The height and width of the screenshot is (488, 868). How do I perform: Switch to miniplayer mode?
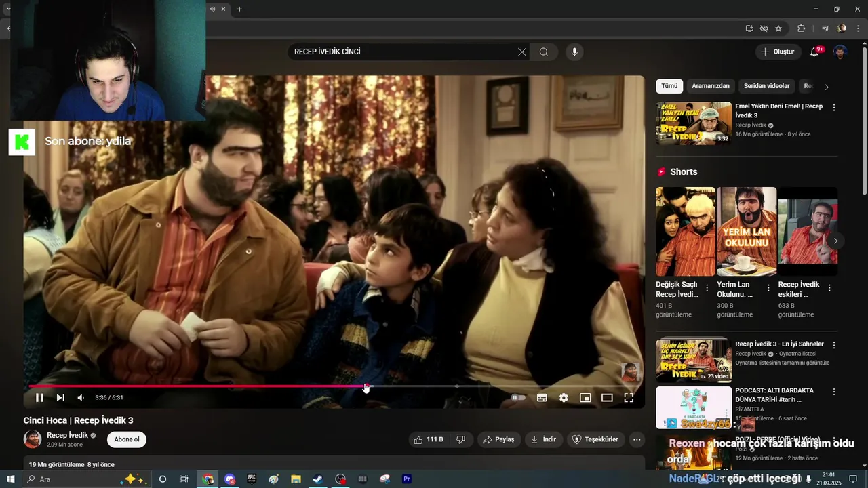point(585,398)
